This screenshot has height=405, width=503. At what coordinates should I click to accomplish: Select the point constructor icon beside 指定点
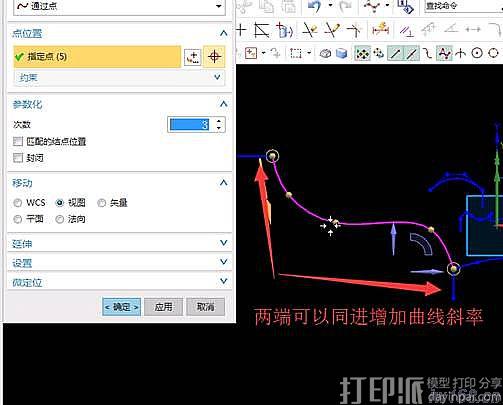[193, 57]
